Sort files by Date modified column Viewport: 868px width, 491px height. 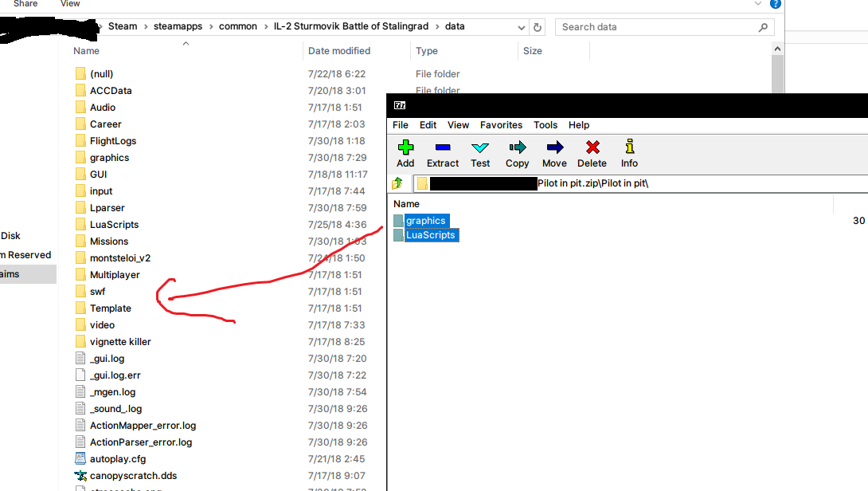(339, 51)
